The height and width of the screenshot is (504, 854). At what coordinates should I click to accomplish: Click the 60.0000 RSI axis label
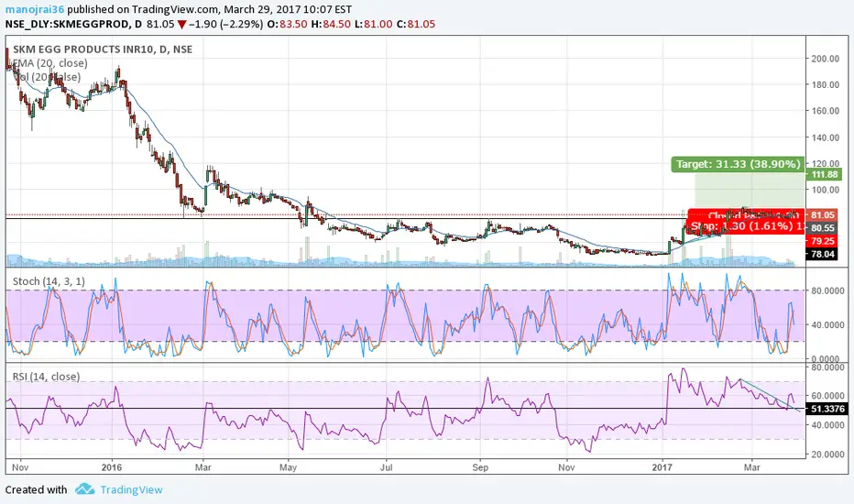coord(827,396)
